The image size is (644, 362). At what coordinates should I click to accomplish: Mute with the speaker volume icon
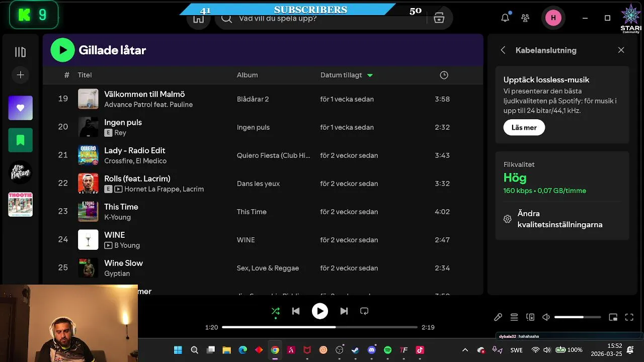[x=546, y=317]
